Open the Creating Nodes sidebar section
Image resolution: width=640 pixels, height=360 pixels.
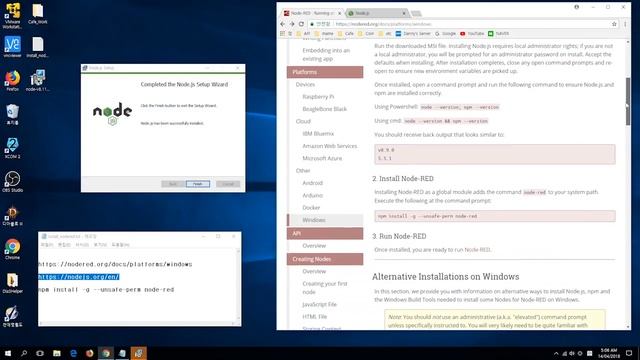tap(325, 259)
